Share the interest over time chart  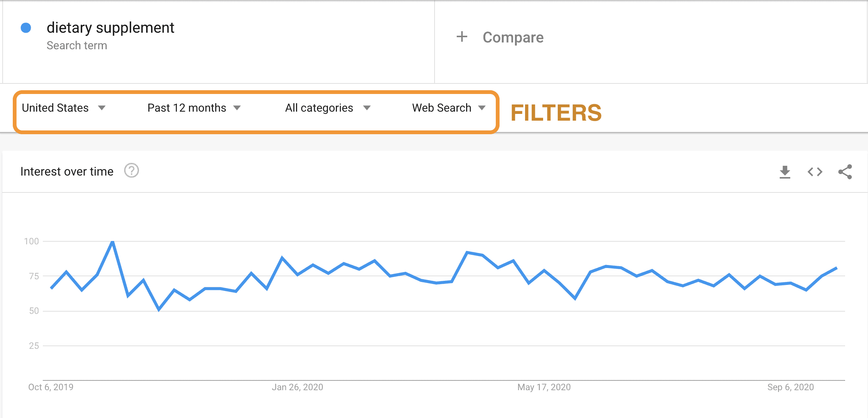point(845,172)
